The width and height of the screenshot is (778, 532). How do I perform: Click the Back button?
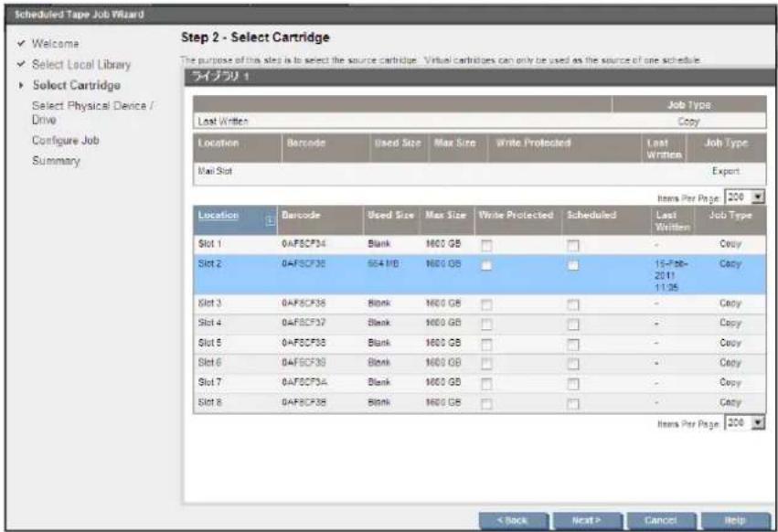tap(514, 521)
